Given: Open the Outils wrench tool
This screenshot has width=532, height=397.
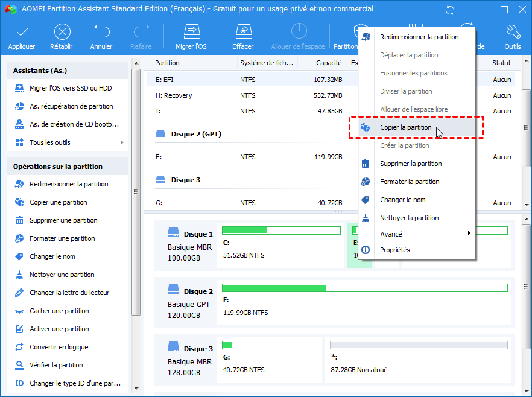Looking at the screenshot, I should pyautogui.click(x=513, y=37).
